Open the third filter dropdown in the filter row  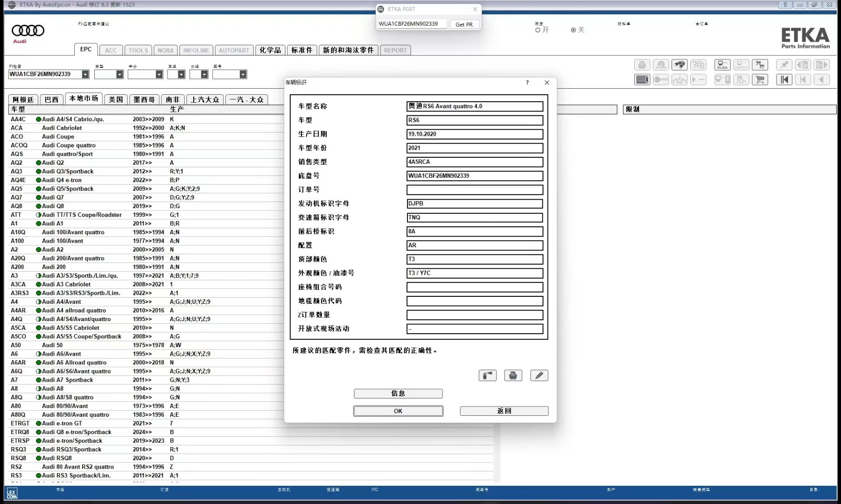point(159,74)
